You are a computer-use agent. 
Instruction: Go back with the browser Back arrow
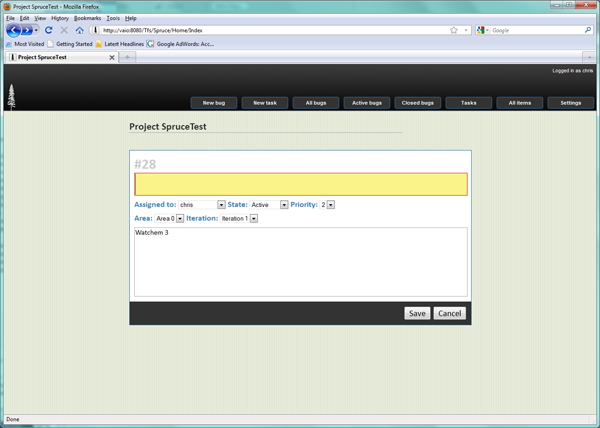coord(13,30)
